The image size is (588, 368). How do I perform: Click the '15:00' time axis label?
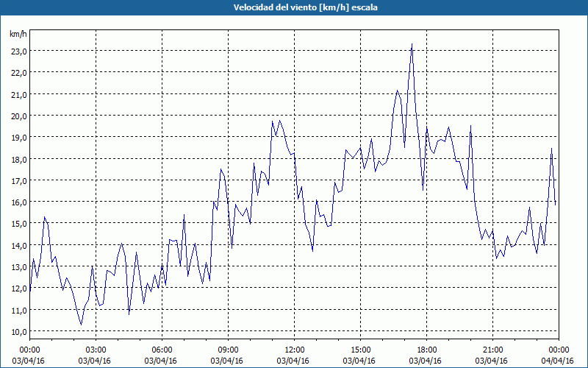360,350
